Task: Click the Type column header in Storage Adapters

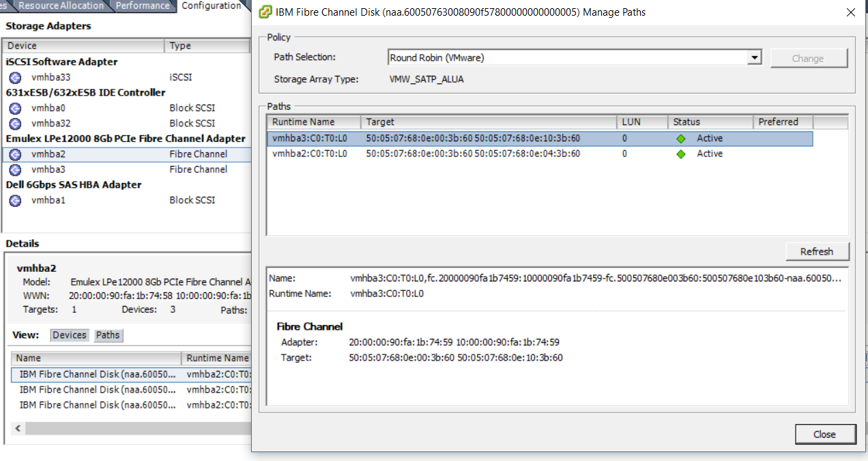Action: point(207,46)
